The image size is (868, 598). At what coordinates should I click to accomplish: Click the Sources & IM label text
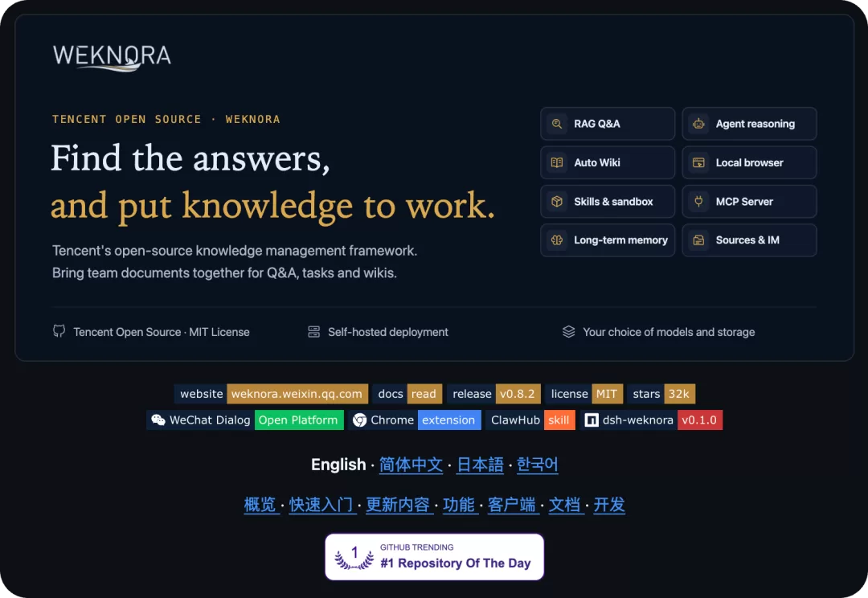[747, 240]
